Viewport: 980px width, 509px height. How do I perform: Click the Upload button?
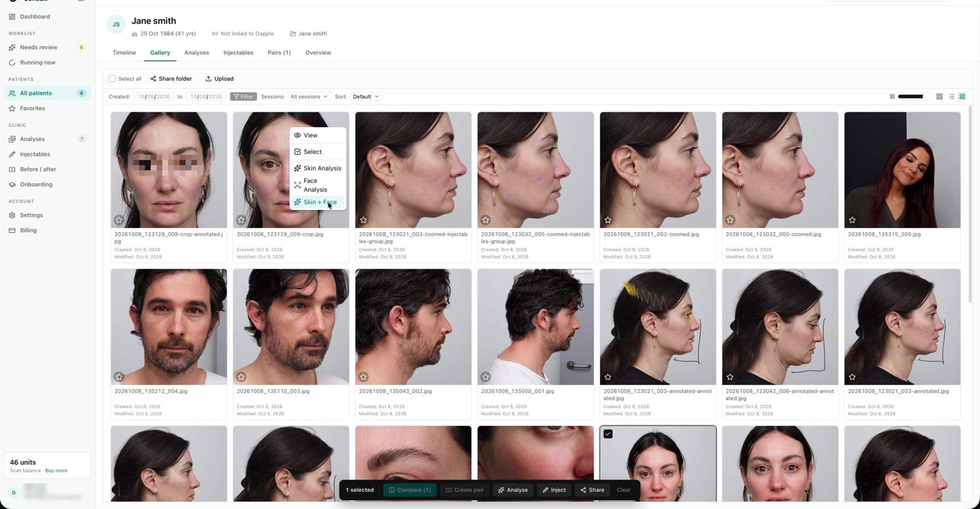coord(219,78)
